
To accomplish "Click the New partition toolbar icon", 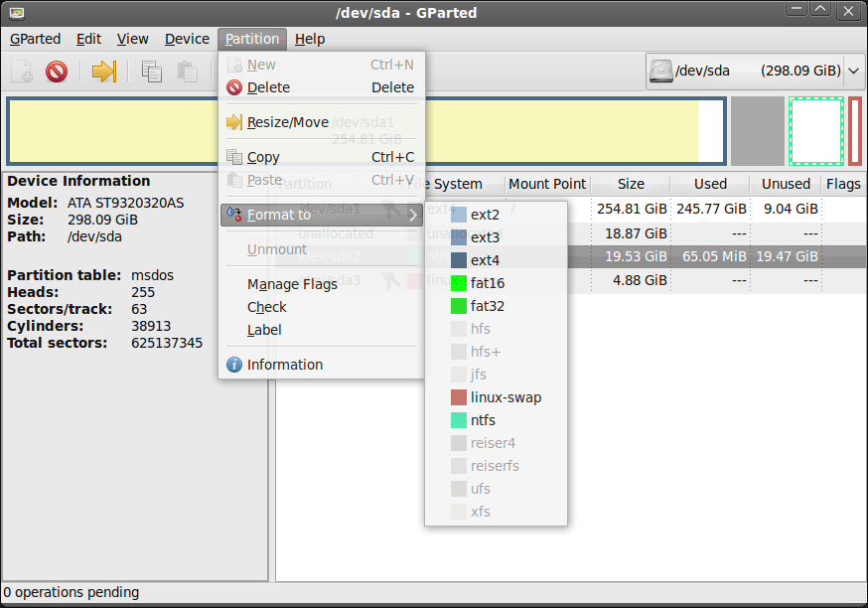I will (x=22, y=72).
